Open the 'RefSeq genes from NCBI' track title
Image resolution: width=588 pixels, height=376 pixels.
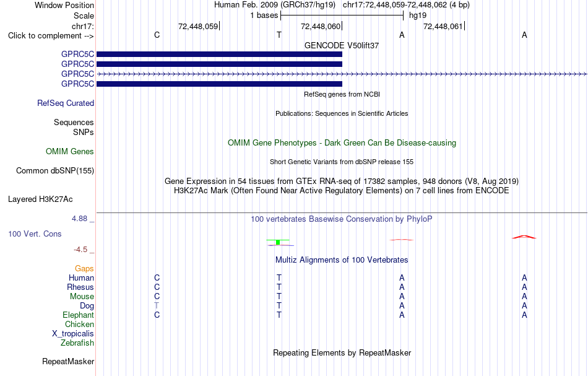click(342, 94)
